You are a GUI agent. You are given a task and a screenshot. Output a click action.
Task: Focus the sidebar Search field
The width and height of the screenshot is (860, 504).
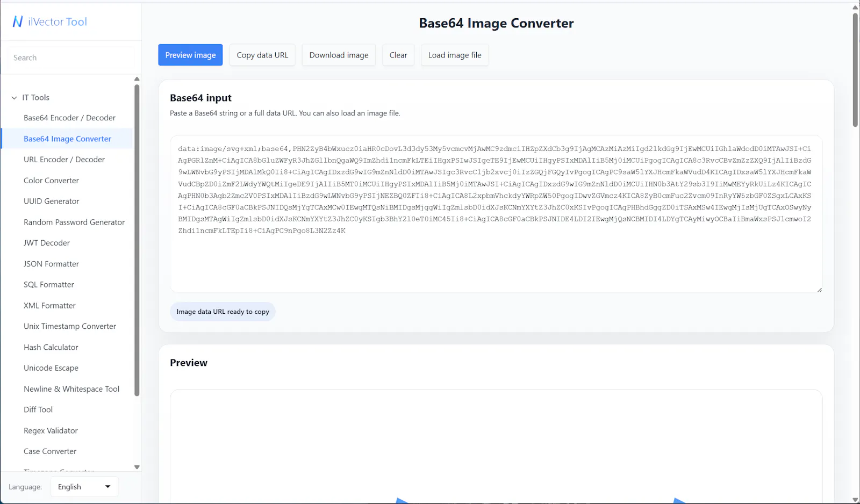point(71,57)
